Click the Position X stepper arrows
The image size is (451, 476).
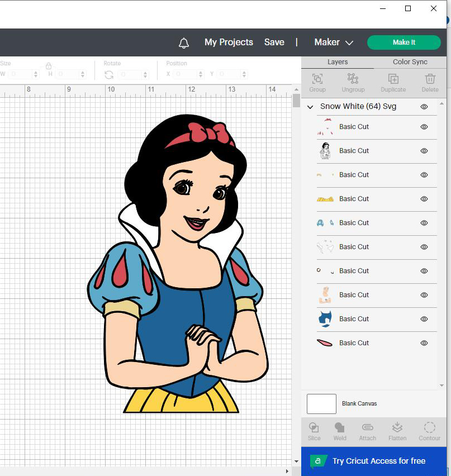[x=200, y=74]
